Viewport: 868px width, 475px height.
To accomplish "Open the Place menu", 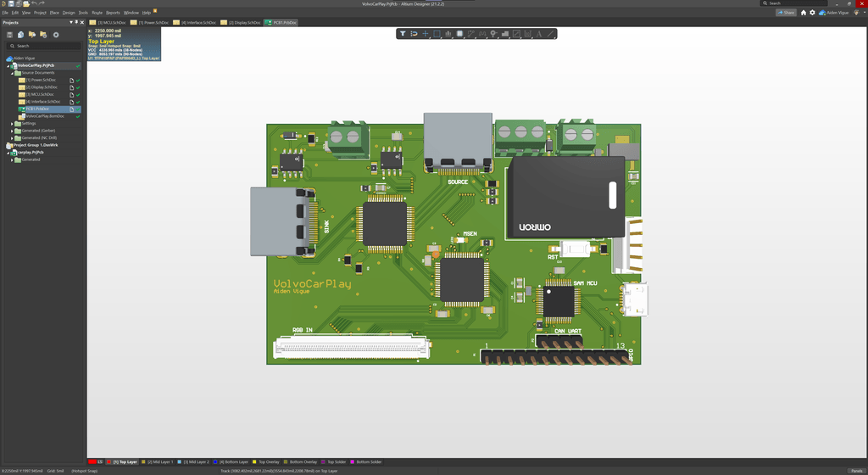I will (54, 12).
